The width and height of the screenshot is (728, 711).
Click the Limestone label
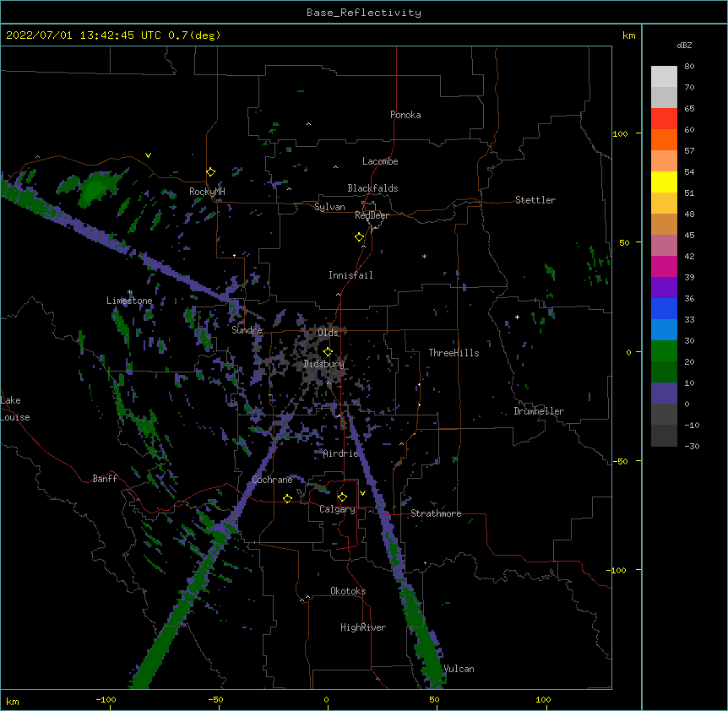click(129, 301)
